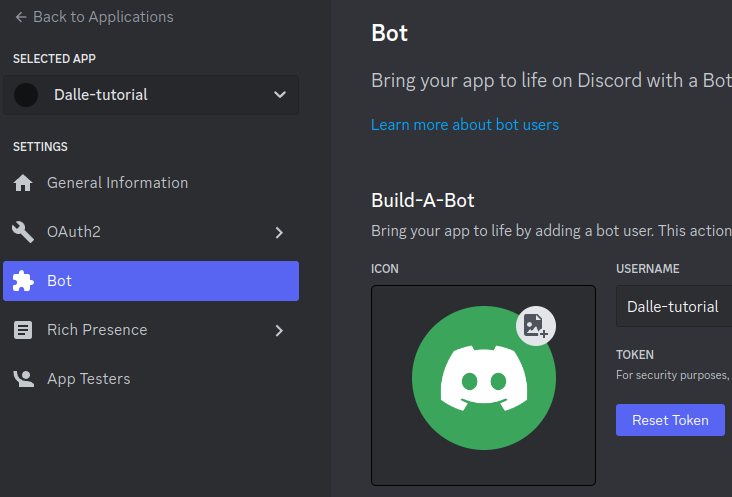Click the Rich Presence document icon
This screenshot has width=732, height=497.
tap(23, 330)
